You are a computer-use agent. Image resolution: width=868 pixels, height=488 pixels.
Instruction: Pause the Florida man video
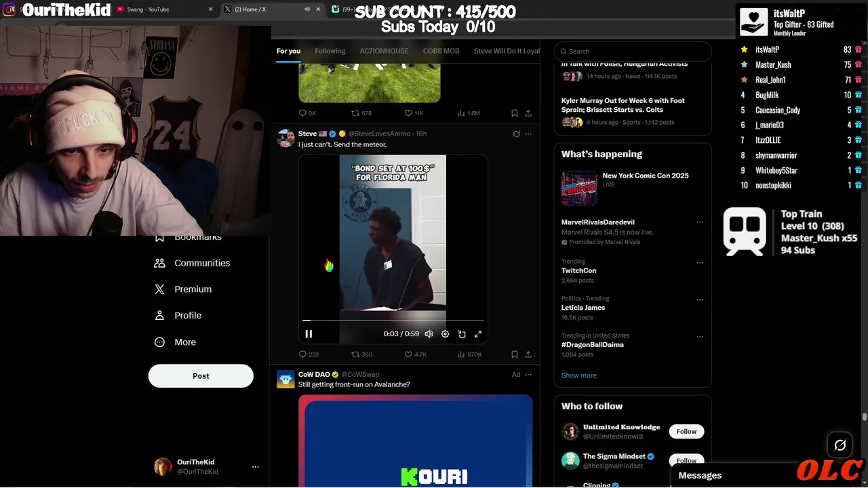click(309, 333)
